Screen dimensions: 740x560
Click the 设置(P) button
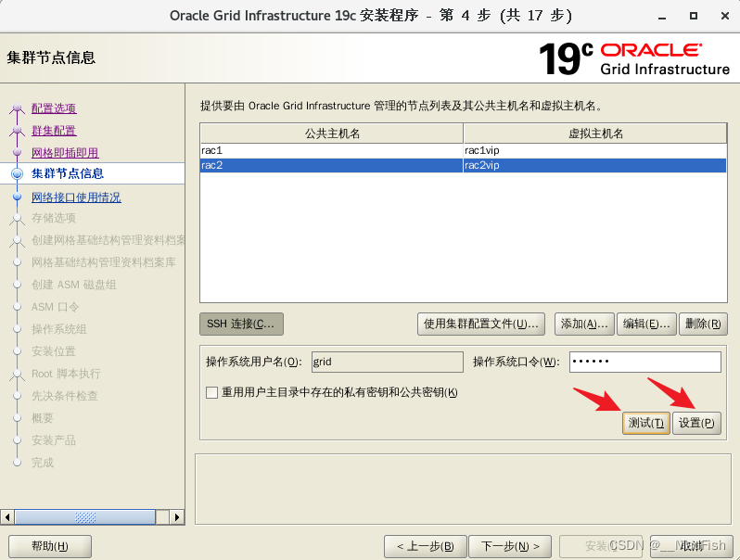[696, 423]
